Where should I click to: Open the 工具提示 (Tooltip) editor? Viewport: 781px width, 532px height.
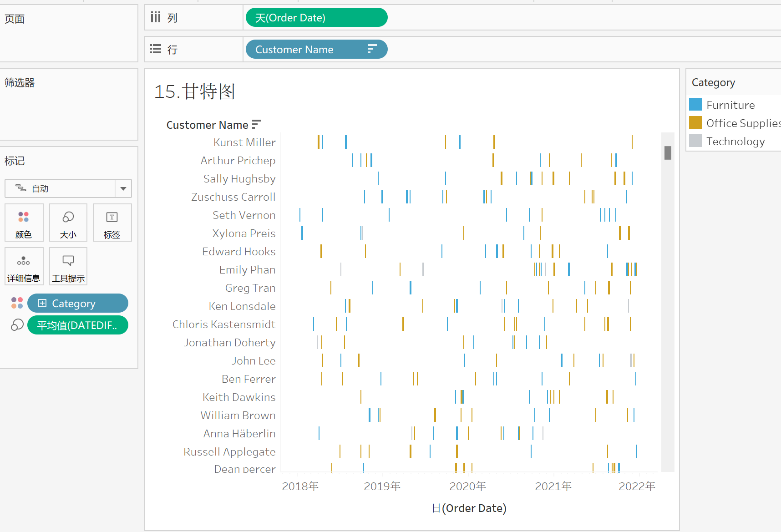68,266
